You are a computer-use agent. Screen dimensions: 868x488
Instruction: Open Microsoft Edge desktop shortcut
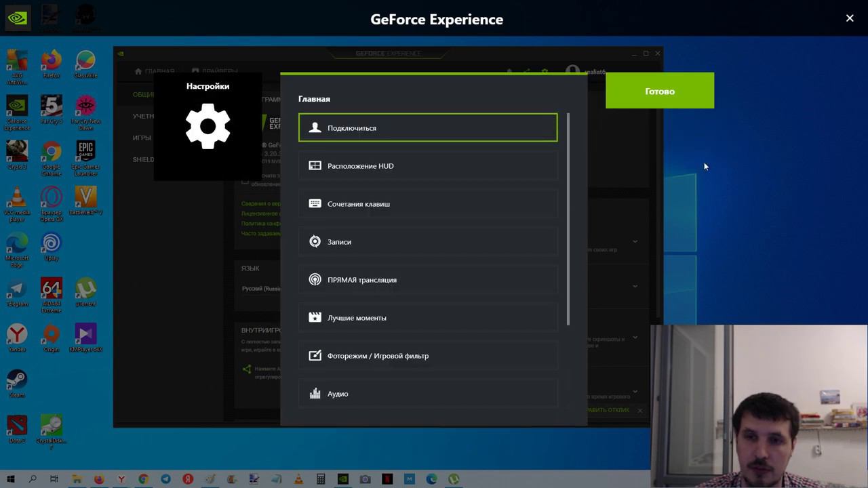pos(17,249)
